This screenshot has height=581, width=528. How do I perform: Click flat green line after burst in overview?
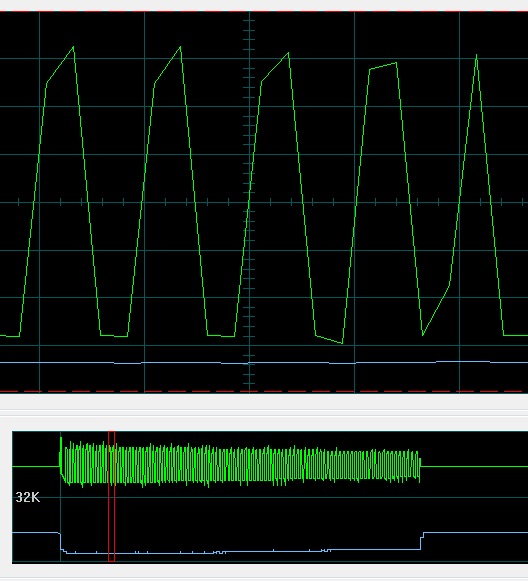pyautogui.click(x=474, y=467)
